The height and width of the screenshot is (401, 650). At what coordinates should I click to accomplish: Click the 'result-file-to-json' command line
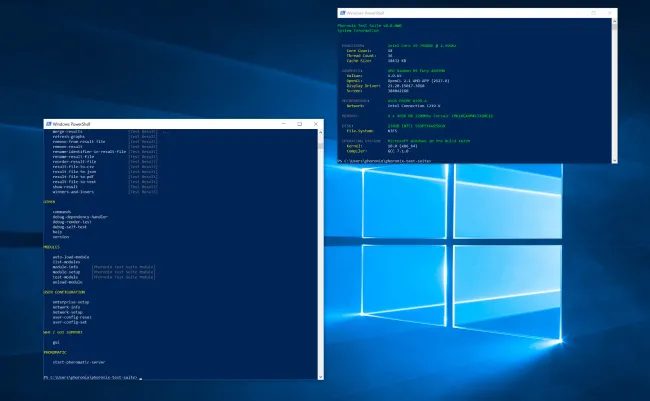pyautogui.click(x=74, y=172)
